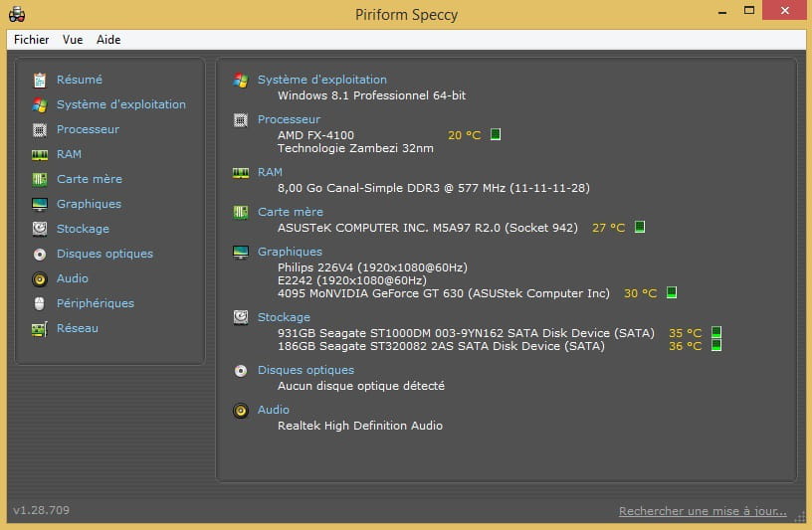Select the RAM module icon in sidebar

[x=40, y=154]
